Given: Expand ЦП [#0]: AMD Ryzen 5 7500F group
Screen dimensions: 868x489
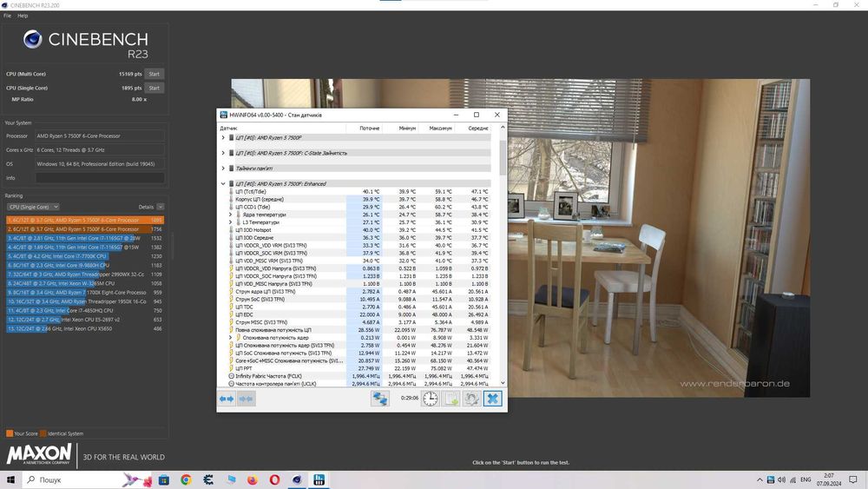Looking at the screenshot, I should click(223, 138).
